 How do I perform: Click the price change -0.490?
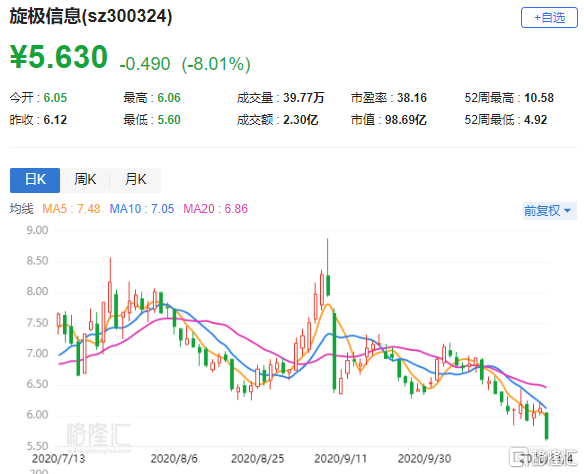point(145,64)
